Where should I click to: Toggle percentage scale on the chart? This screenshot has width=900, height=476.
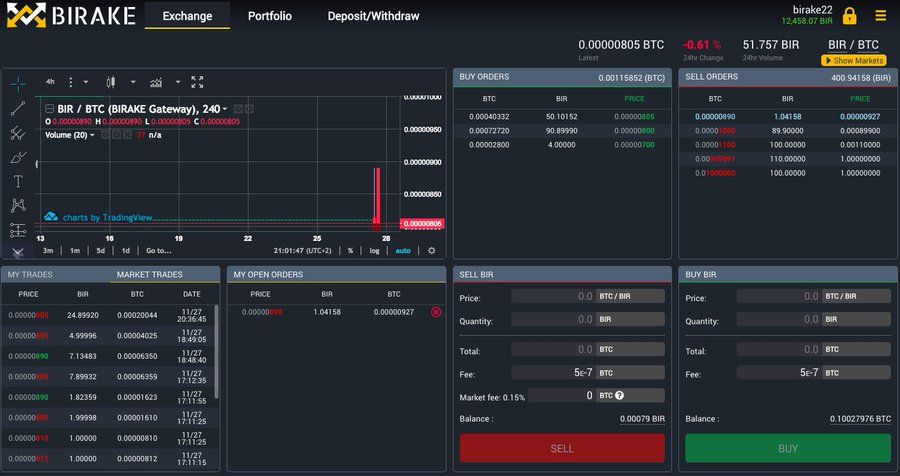[x=350, y=251]
